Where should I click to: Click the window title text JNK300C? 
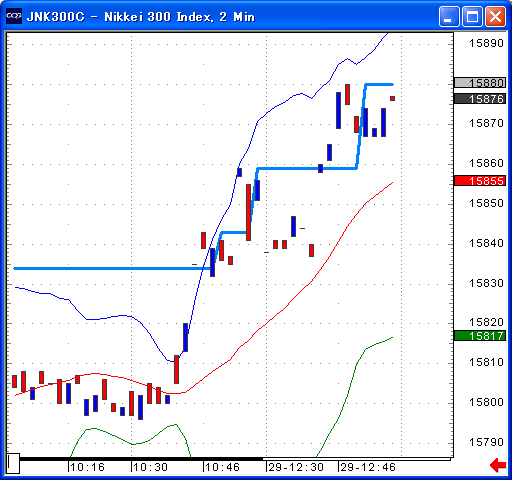pyautogui.click(x=56, y=16)
